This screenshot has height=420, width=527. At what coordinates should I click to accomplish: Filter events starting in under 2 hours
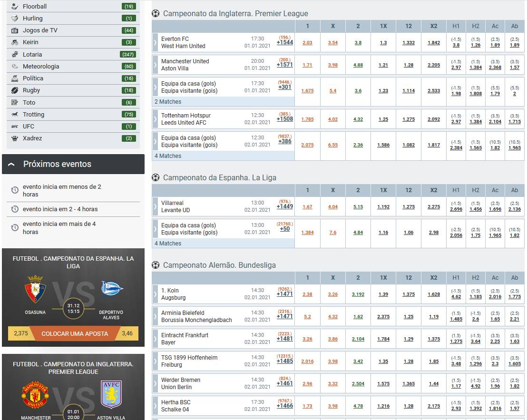[x=73, y=191]
